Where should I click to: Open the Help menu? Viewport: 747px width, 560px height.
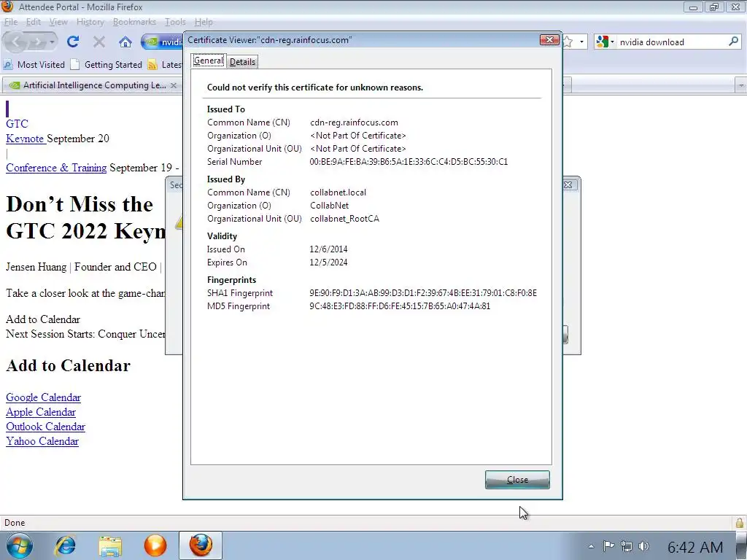pyautogui.click(x=204, y=22)
